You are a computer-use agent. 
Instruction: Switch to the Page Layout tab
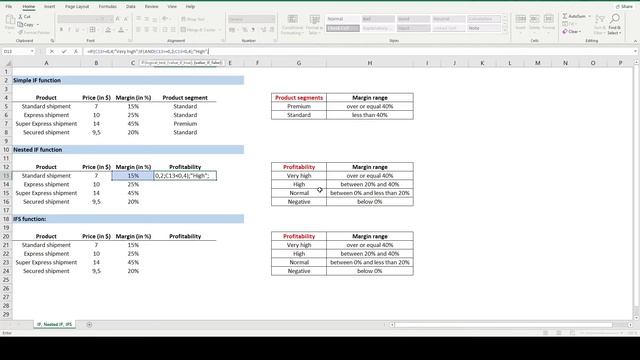[77, 7]
